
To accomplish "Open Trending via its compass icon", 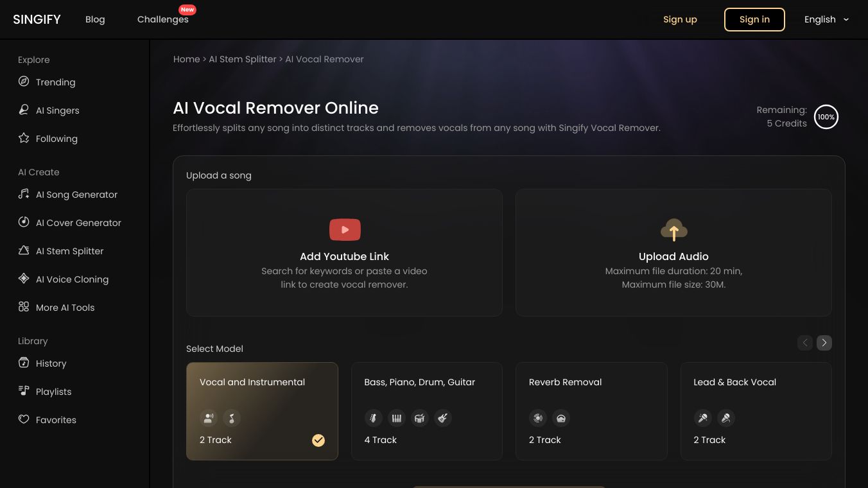I will tap(24, 82).
